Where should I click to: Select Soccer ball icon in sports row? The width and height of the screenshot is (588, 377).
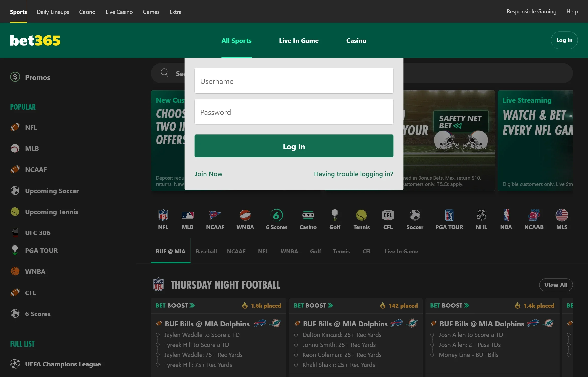click(x=415, y=215)
